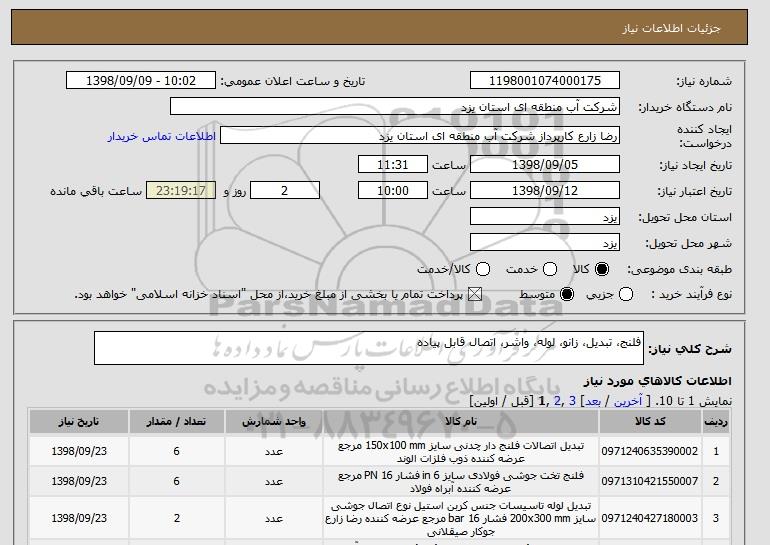Click the general description text area
770x545 pixels.
click(369, 348)
